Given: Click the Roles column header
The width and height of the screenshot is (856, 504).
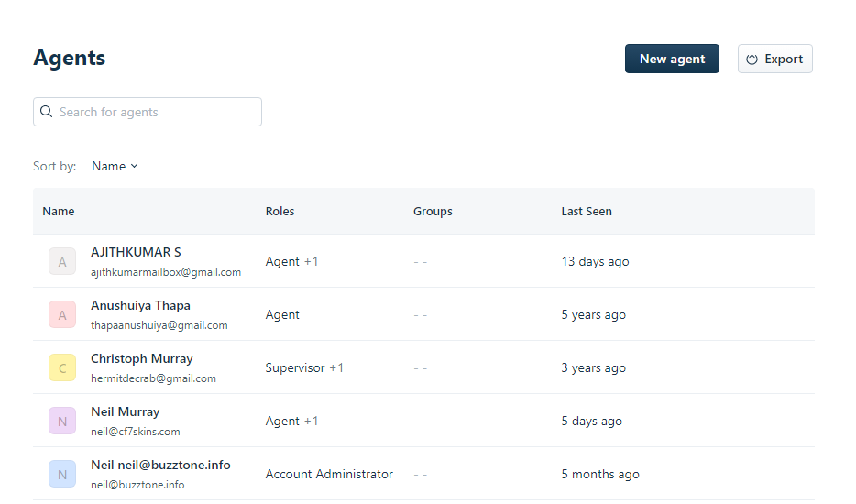Looking at the screenshot, I should click(x=280, y=211).
